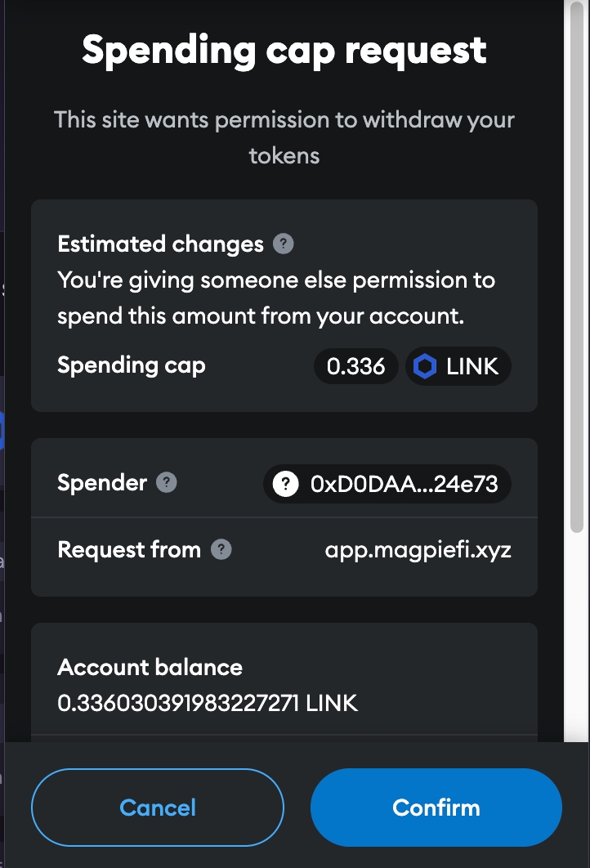Click the Spending cap row label
Screen dimensions: 590x868
click(x=131, y=365)
